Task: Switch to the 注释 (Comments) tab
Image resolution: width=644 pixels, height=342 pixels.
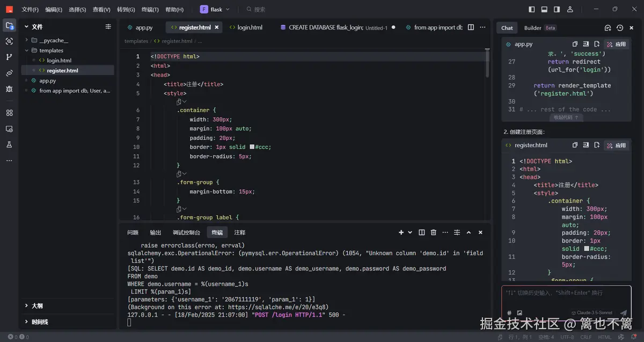Action: tap(239, 233)
